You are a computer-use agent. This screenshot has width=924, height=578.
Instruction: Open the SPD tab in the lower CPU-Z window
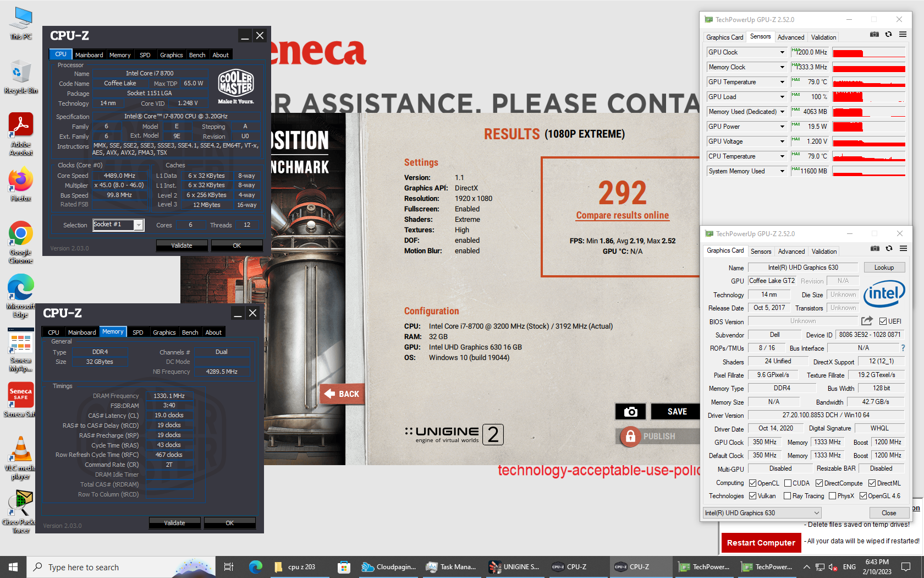click(x=138, y=332)
